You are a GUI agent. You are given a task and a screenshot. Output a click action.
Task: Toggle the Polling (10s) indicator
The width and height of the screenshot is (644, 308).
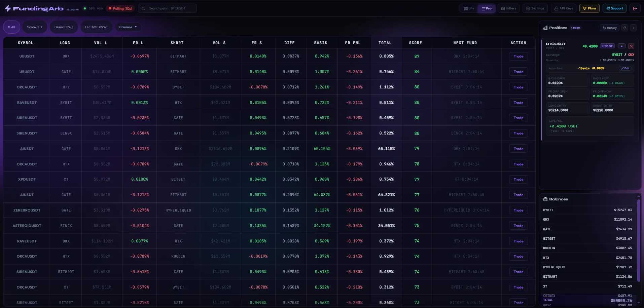120,8
